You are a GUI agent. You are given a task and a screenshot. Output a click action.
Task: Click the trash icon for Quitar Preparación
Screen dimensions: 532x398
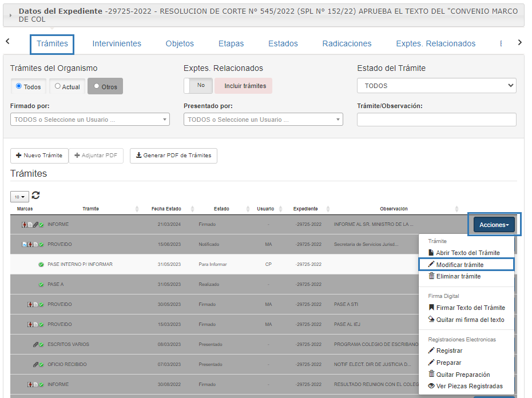[431, 374]
